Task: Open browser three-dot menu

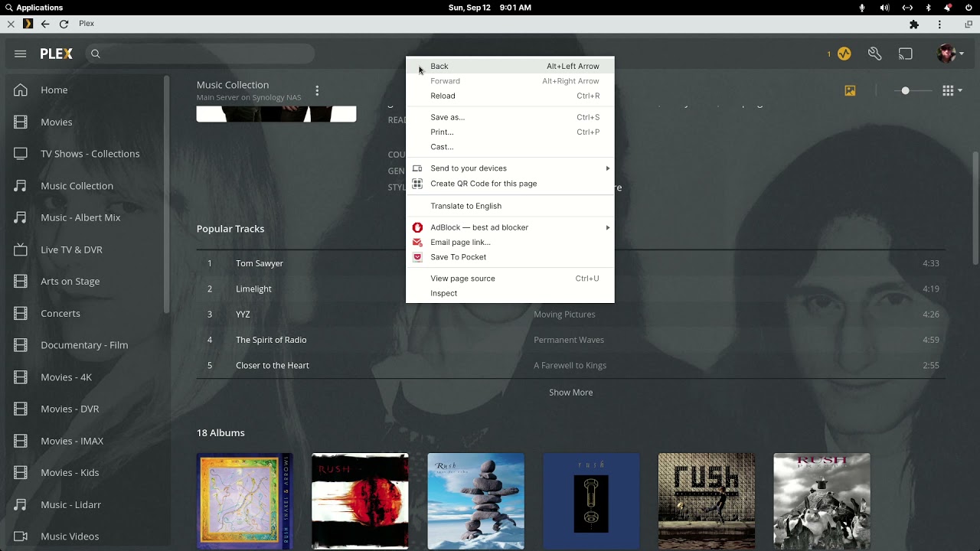Action: click(x=939, y=24)
